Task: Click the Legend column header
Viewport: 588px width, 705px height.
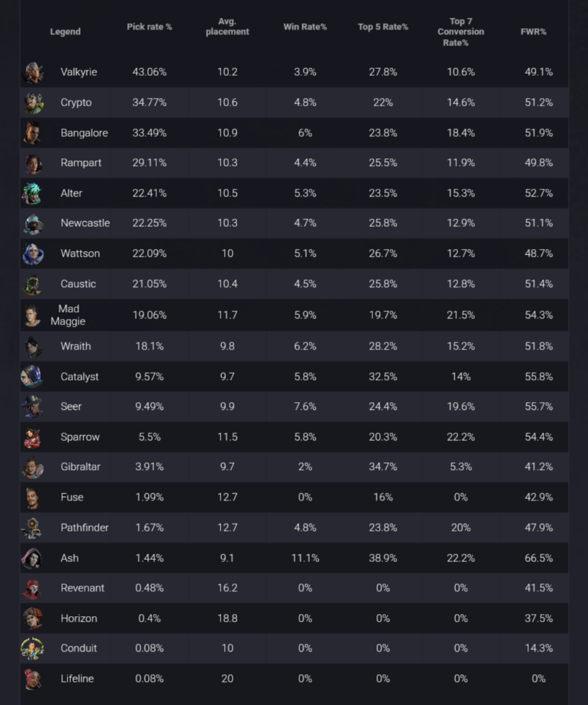Action: (65, 32)
